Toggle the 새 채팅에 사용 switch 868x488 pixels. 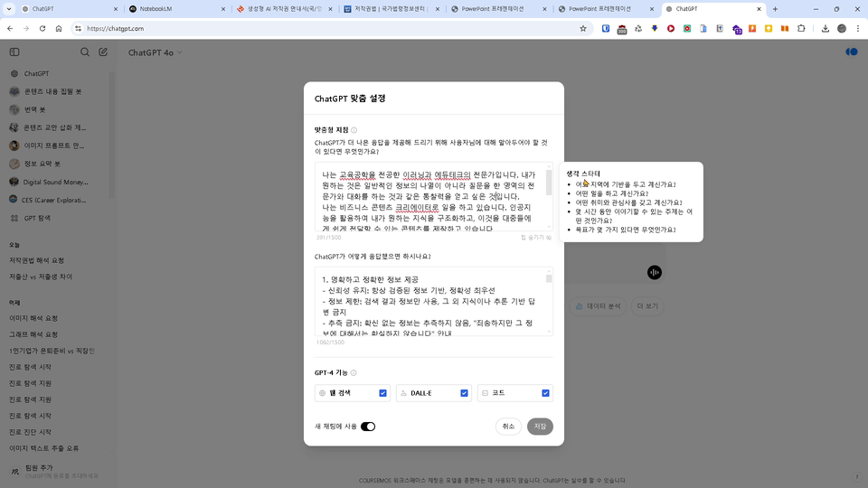(368, 427)
